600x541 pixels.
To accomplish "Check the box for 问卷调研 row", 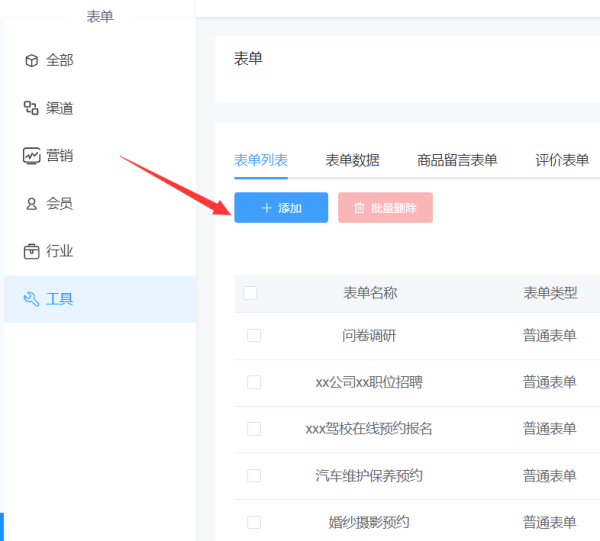I will (x=254, y=336).
